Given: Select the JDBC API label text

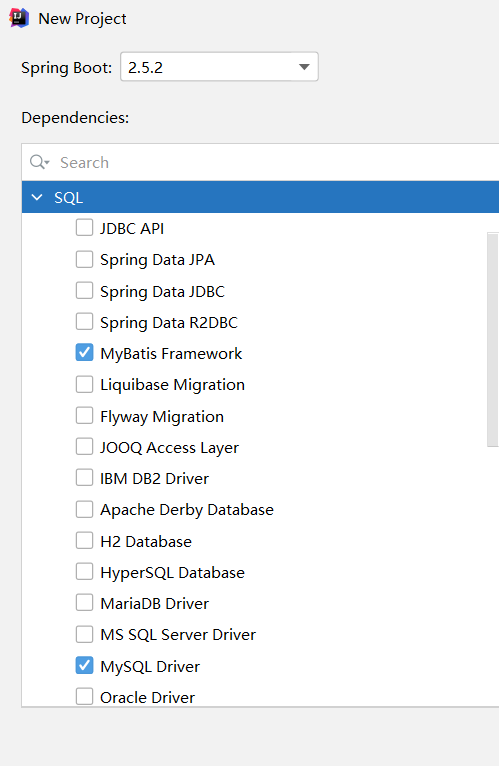Looking at the screenshot, I should (132, 228).
